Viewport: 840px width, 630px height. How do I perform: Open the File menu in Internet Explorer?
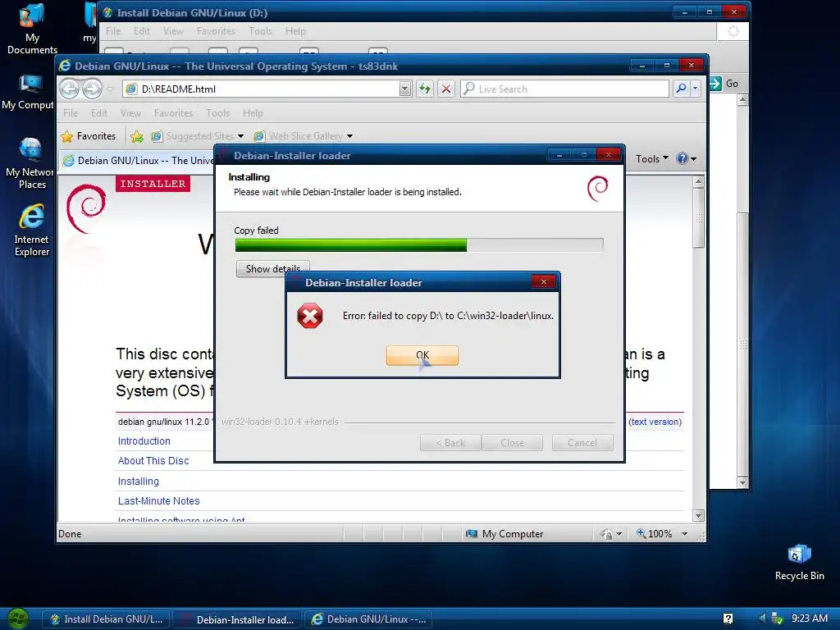71,113
